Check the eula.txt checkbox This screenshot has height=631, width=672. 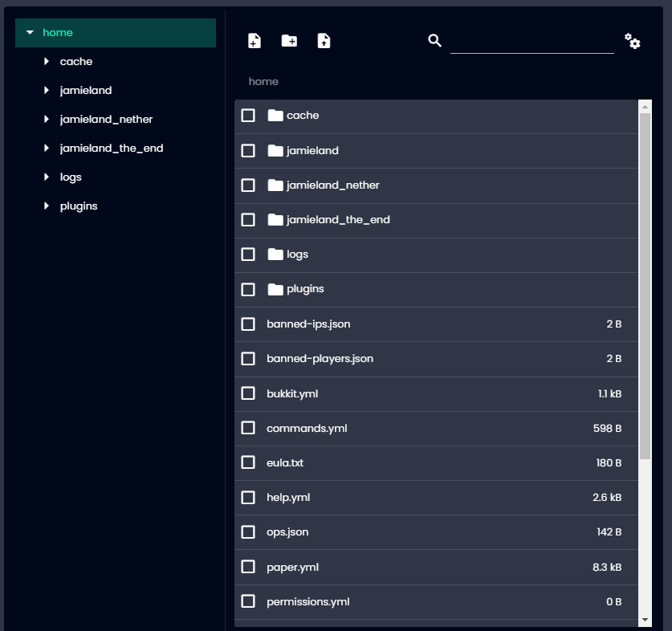(x=248, y=462)
